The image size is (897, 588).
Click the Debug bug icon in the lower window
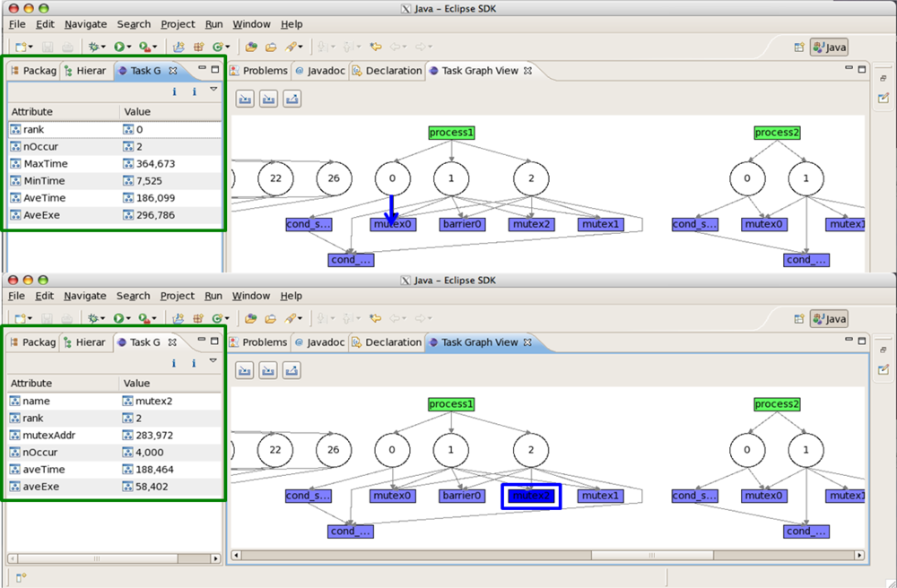tap(92, 318)
